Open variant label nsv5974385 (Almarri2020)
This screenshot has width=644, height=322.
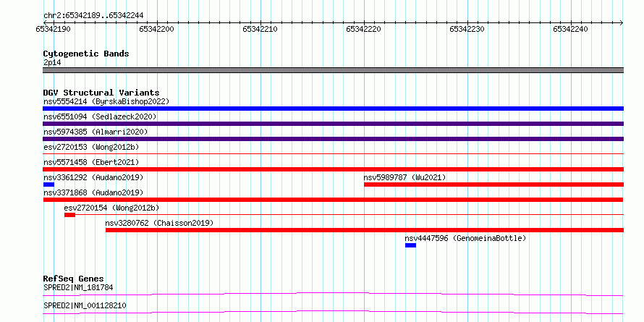click(x=96, y=132)
